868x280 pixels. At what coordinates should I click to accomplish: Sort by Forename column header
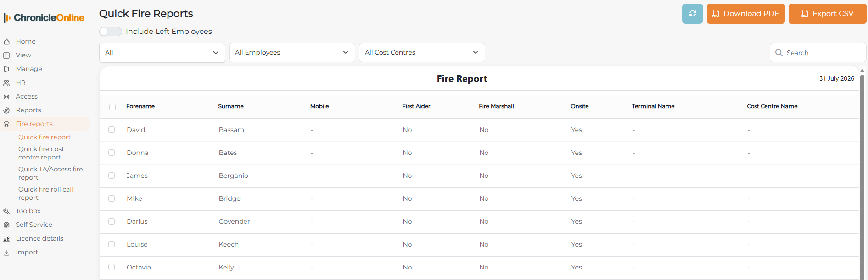pos(140,106)
